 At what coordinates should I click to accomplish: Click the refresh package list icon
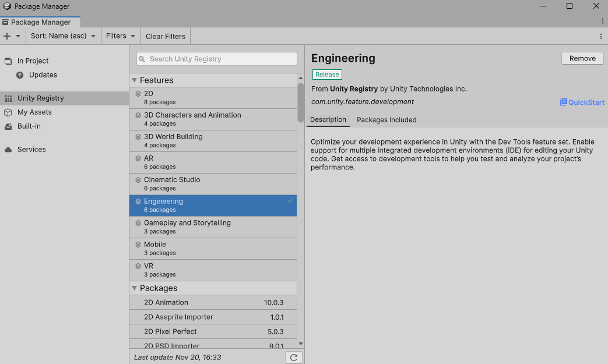294,358
